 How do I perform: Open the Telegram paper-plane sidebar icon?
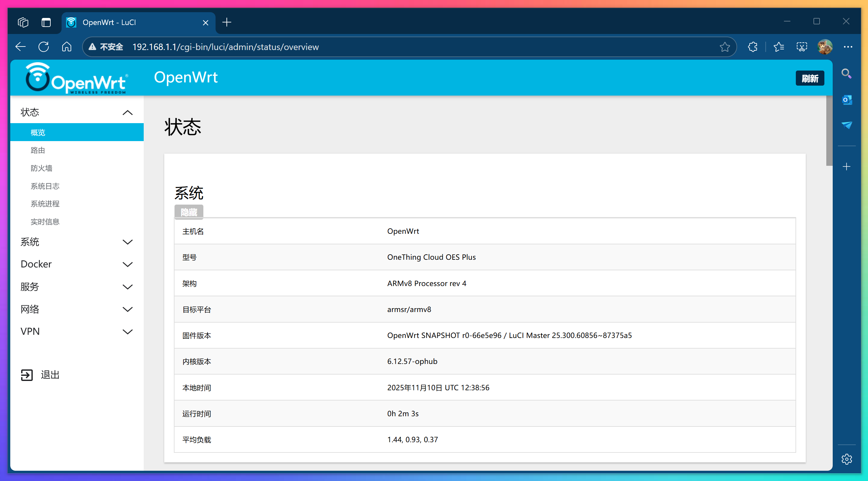pyautogui.click(x=847, y=125)
